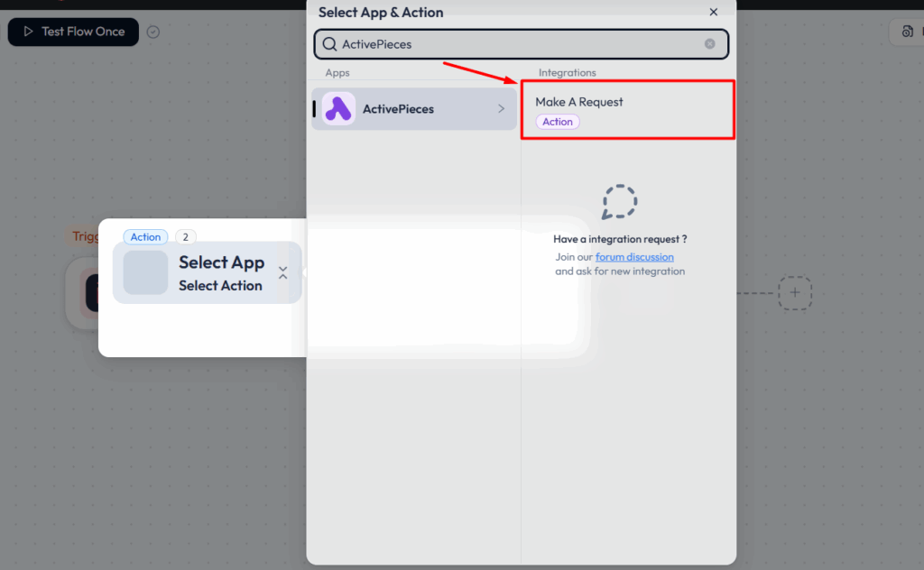Click the ActivePieces purple app icon
This screenshot has width=924, height=570.
[x=337, y=108]
